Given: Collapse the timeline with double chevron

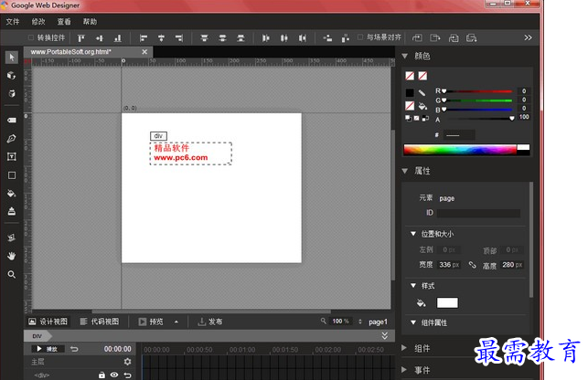Looking at the screenshot, I should (385, 336).
